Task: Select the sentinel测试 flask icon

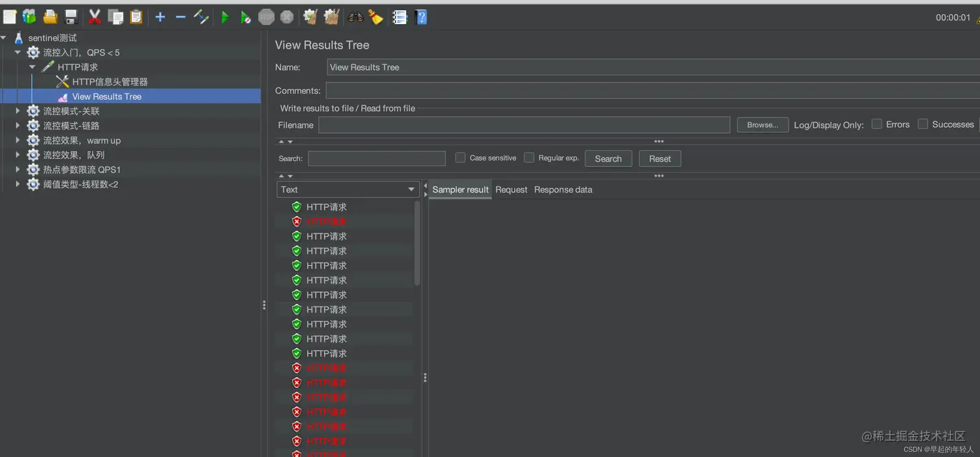Action: point(18,38)
